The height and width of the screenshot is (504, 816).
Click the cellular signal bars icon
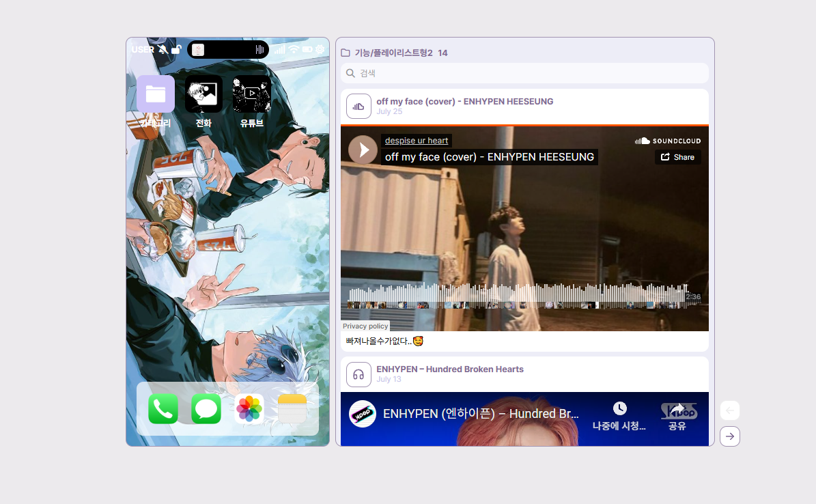point(279,49)
